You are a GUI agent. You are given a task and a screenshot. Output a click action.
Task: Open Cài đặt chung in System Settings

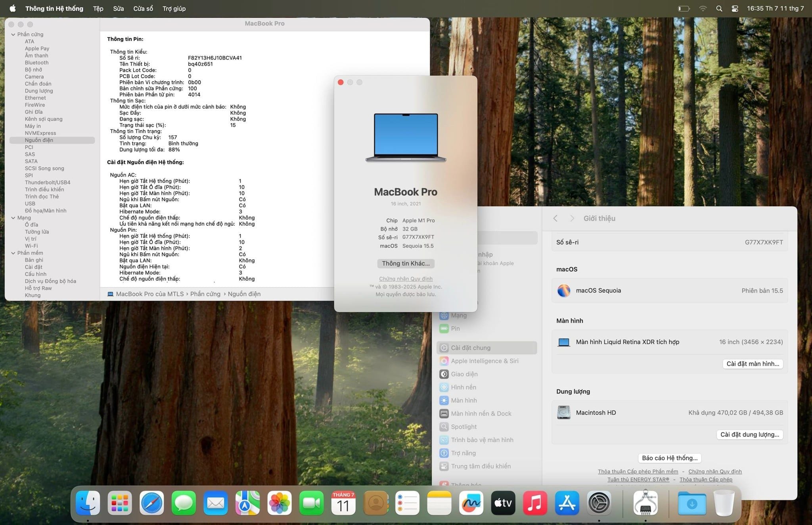click(487, 348)
